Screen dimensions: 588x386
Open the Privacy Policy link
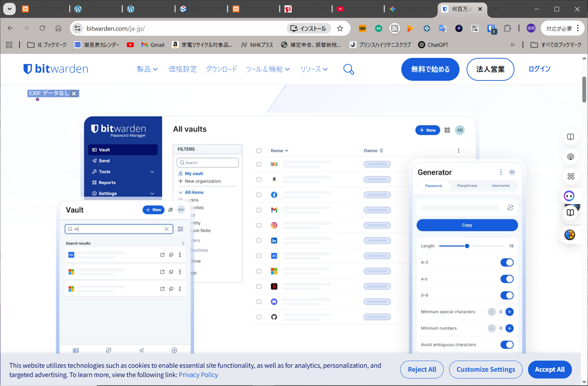coord(198,375)
